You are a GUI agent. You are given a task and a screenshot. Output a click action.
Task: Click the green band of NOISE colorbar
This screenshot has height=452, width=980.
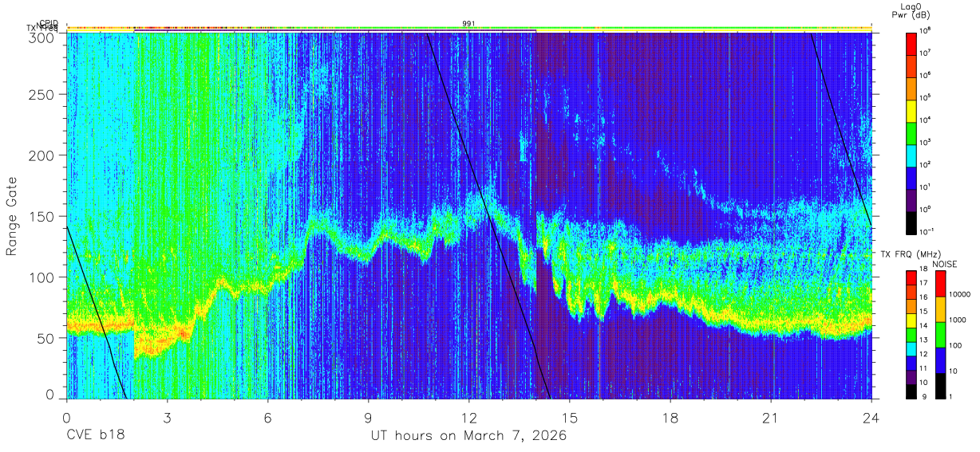(939, 334)
